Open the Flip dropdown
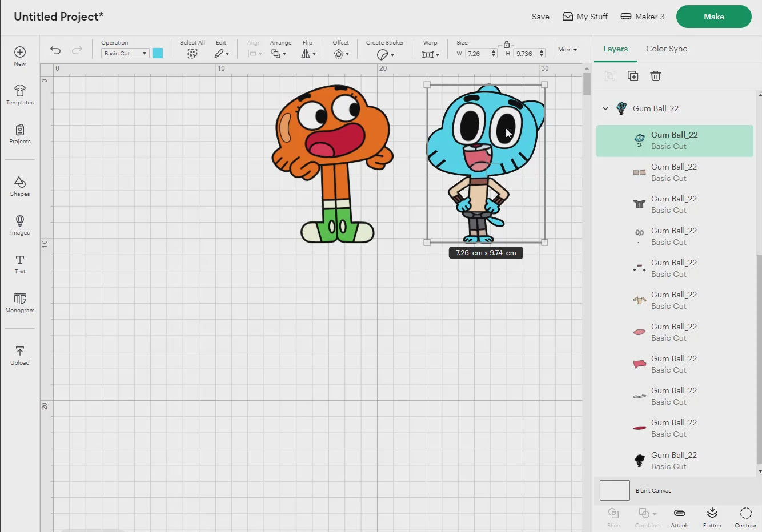Screen dimensions: 762x532 pos(308,54)
